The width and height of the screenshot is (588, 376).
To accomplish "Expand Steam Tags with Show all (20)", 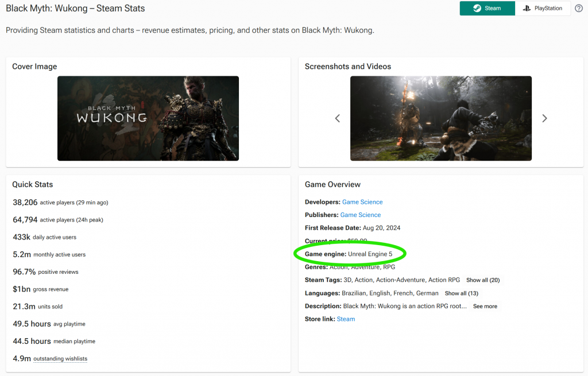I will click(483, 280).
